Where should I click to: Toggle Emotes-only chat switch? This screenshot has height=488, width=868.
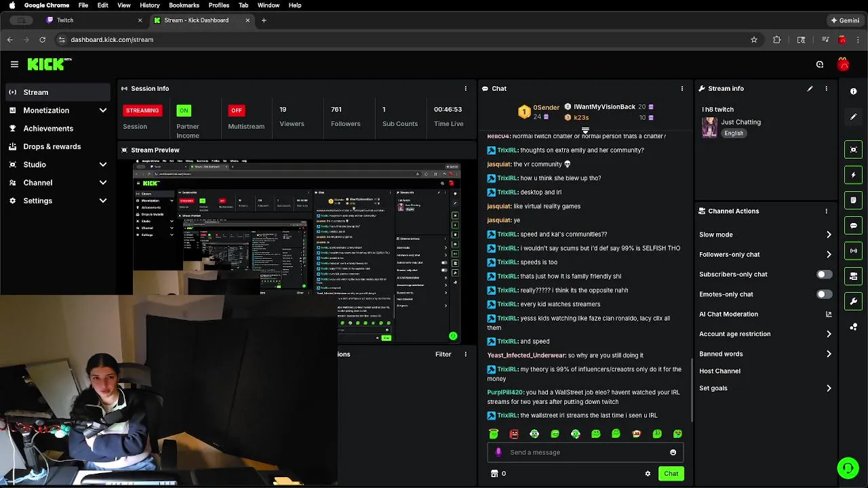tap(824, 294)
